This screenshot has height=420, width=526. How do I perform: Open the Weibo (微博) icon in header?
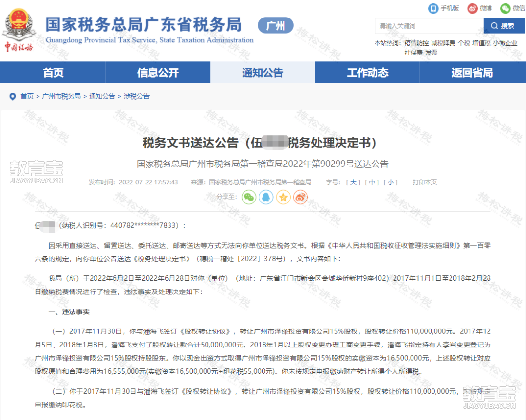(472, 8)
